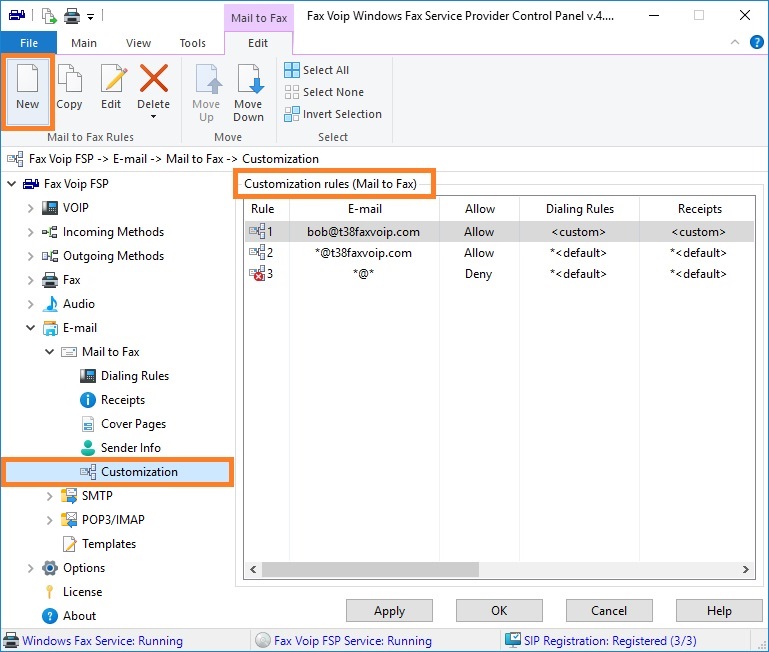
Task: Switch to the Edit tab
Action: 258,43
